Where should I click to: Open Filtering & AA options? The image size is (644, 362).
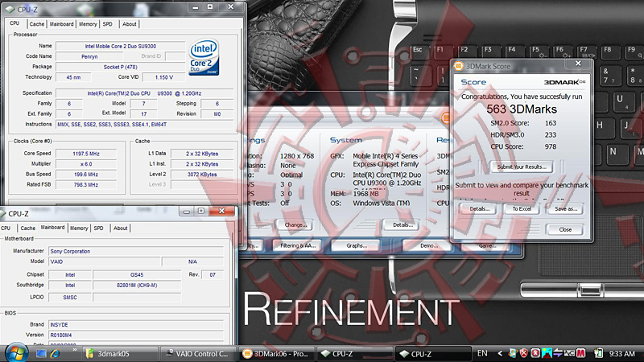click(298, 246)
